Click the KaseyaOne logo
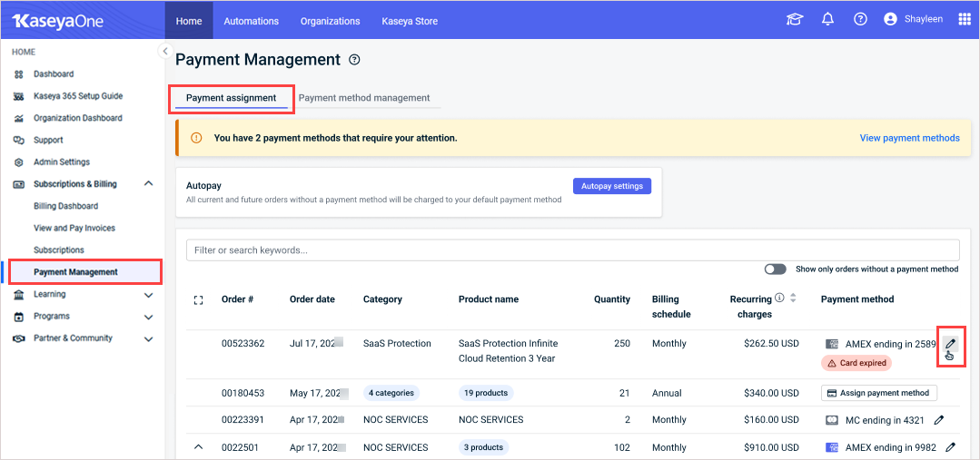This screenshot has height=460, width=980. point(57,21)
